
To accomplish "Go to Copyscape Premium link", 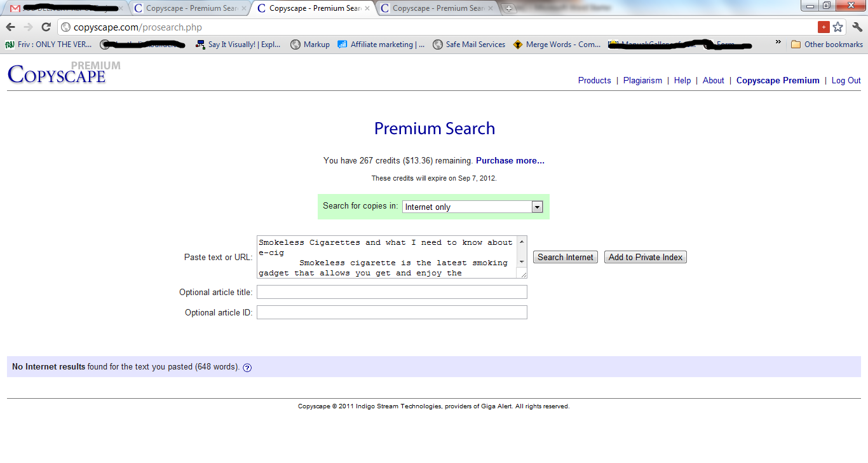I will point(778,81).
